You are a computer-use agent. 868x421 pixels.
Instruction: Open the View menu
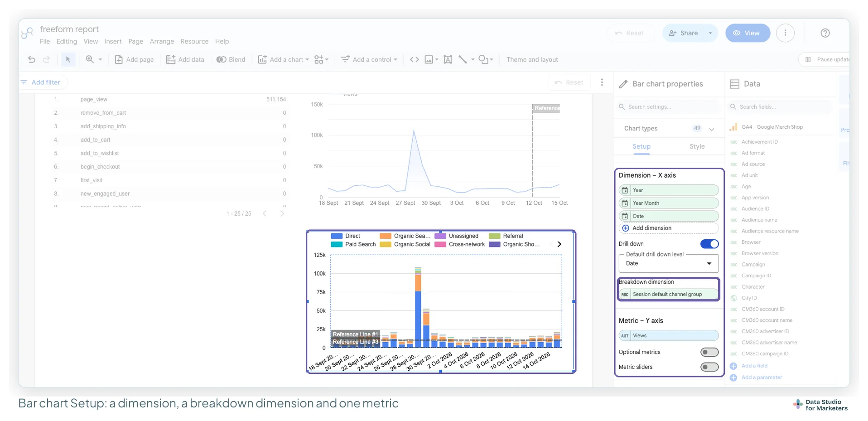pos(91,41)
